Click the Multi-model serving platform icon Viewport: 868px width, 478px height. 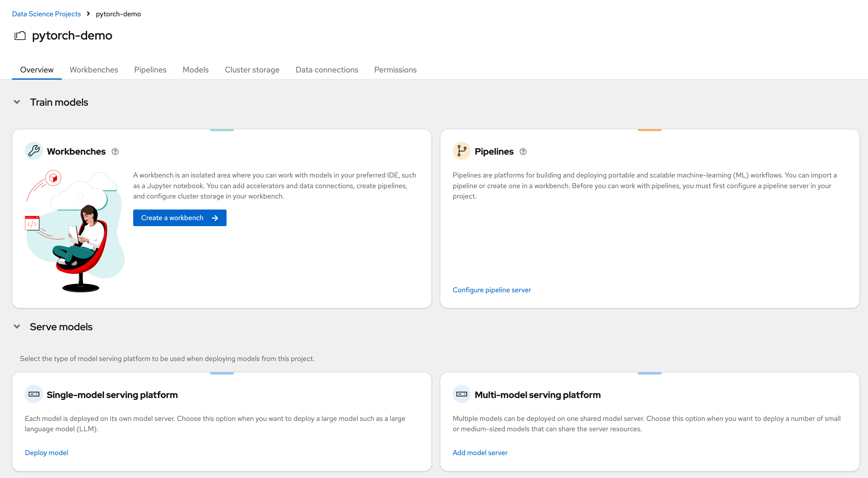(x=461, y=394)
